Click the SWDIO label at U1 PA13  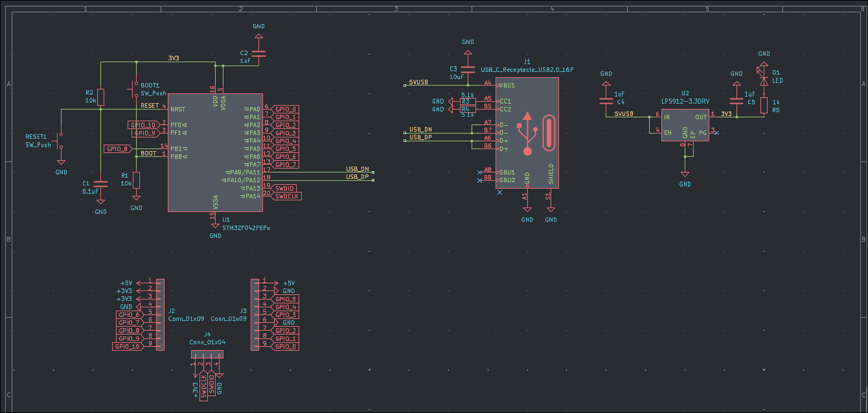click(284, 188)
